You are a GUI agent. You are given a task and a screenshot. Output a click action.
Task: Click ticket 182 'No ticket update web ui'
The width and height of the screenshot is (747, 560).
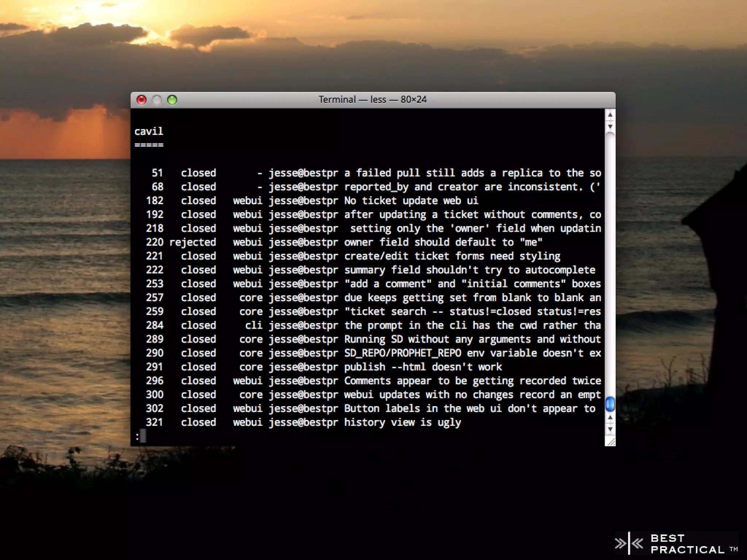[x=411, y=201]
